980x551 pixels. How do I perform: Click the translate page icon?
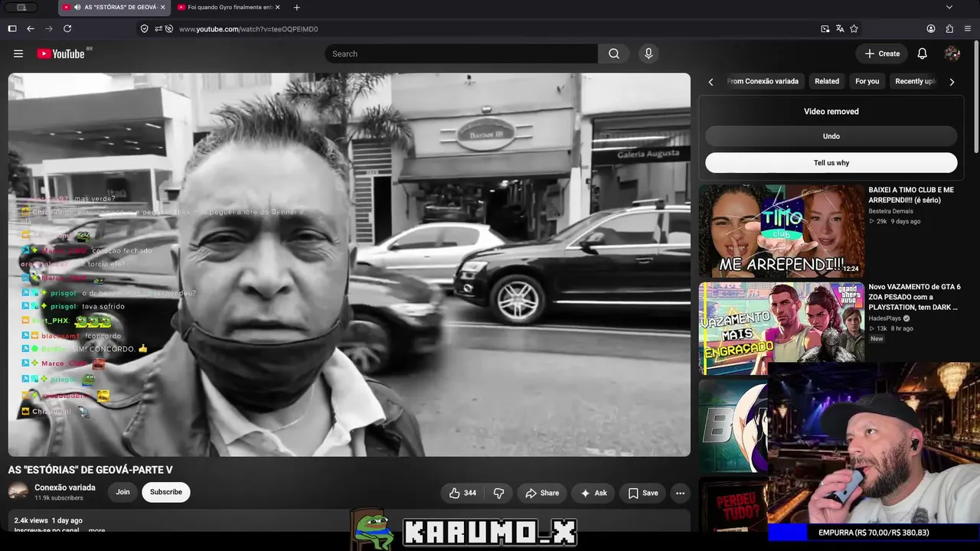840,29
